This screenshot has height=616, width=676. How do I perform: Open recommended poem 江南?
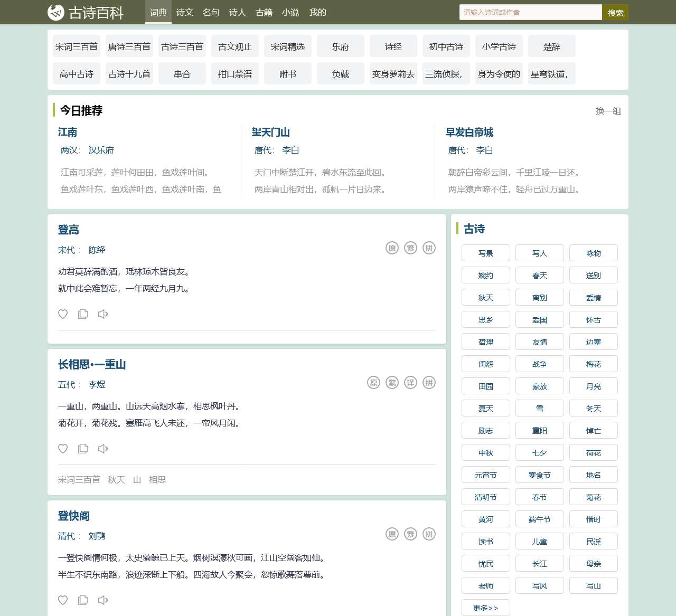68,132
